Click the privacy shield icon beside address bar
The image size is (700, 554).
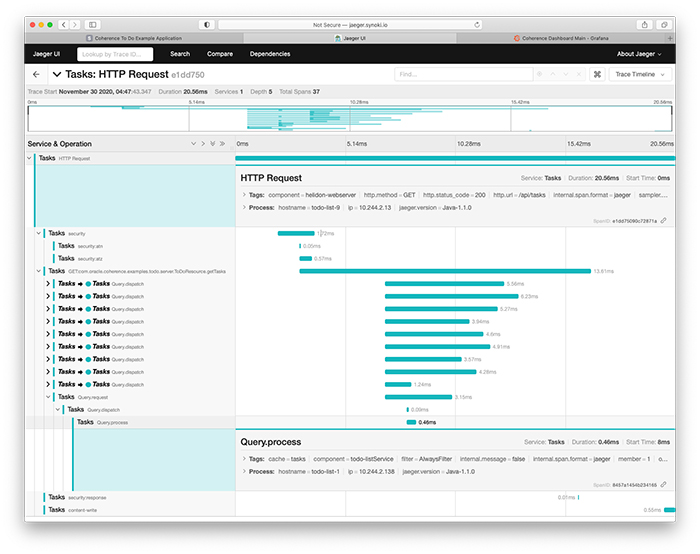207,25
